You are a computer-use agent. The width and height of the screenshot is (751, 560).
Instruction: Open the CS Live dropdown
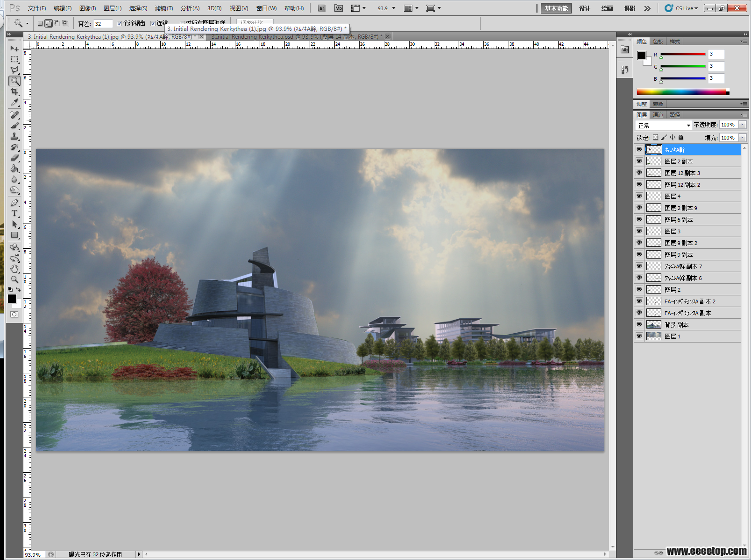click(681, 8)
